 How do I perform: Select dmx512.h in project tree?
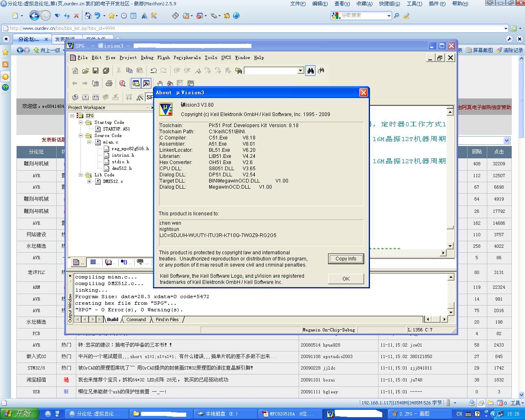[121, 168]
